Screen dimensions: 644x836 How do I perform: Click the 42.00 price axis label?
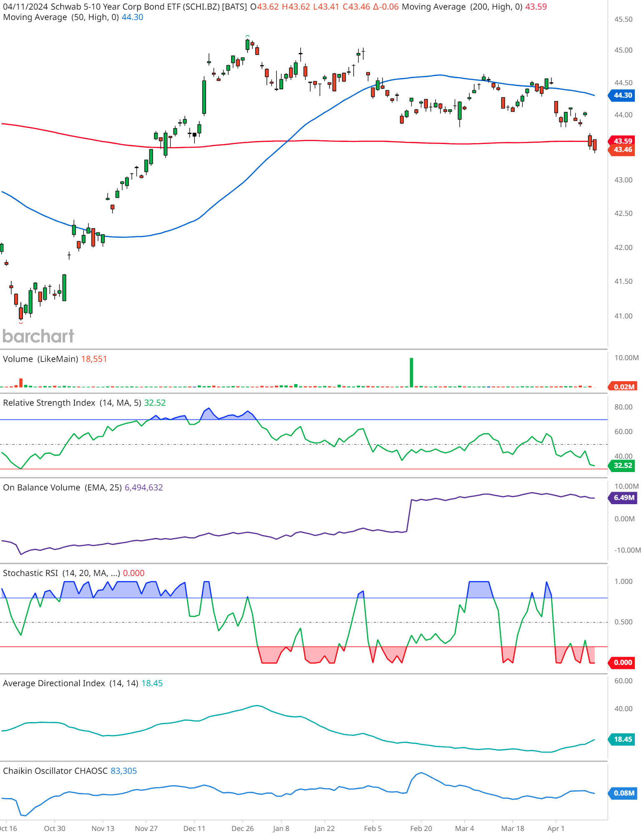coord(623,248)
